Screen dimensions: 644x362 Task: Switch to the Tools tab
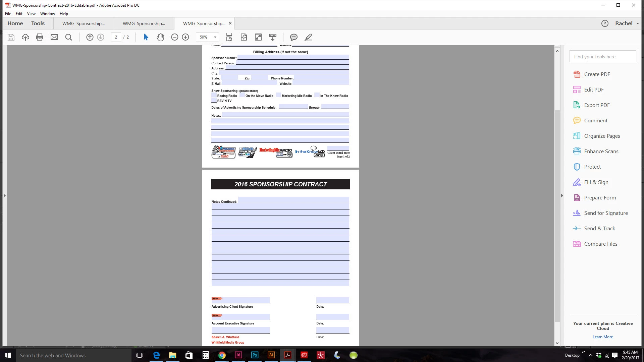[38, 23]
